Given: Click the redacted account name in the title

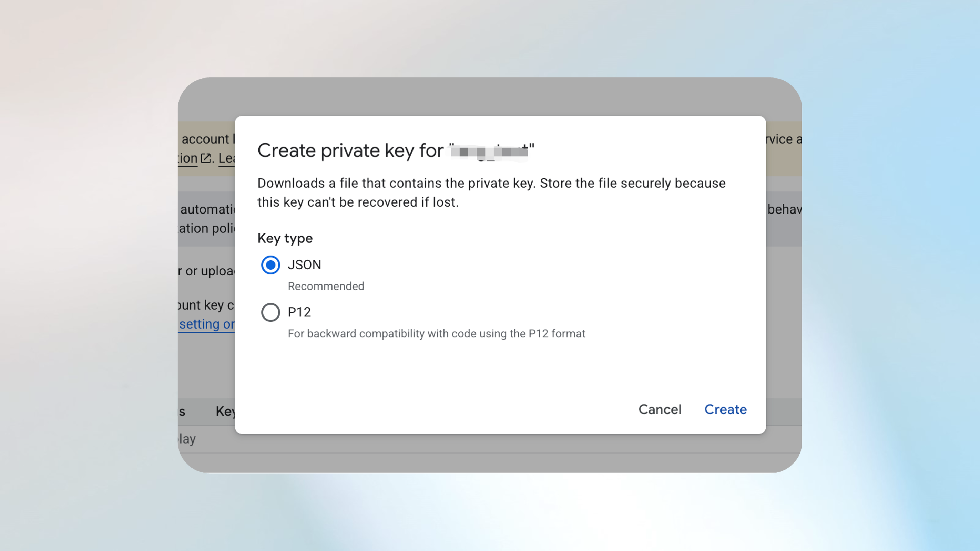Looking at the screenshot, I should click(489, 150).
